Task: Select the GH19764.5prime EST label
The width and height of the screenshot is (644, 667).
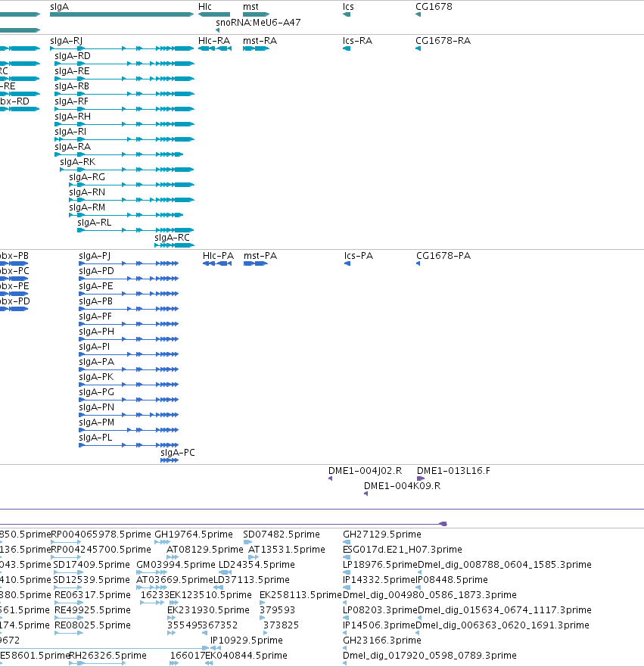Action: [194, 535]
